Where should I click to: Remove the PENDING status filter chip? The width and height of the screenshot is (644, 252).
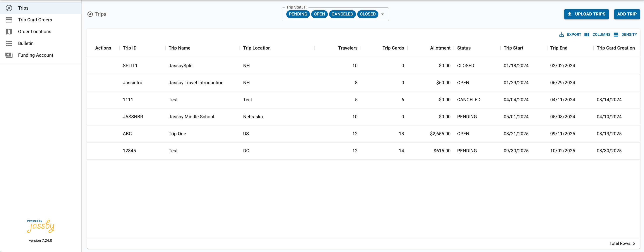pyautogui.click(x=298, y=14)
